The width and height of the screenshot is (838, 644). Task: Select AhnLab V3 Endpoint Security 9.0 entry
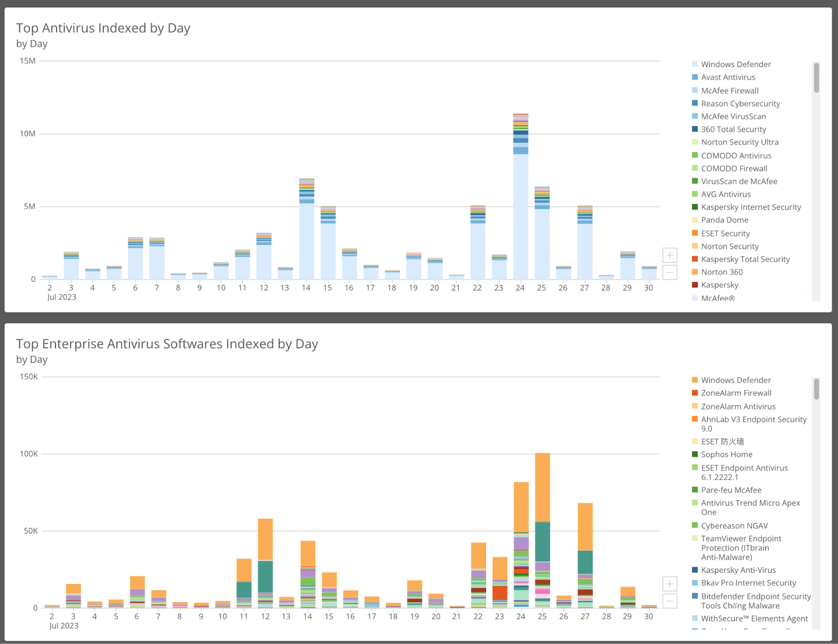coord(749,424)
